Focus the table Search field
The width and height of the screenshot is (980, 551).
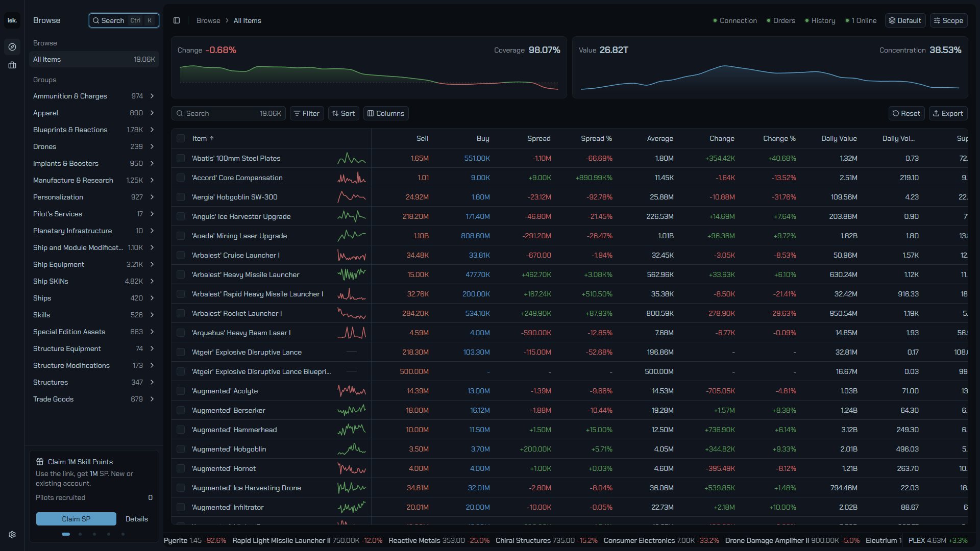coord(229,113)
